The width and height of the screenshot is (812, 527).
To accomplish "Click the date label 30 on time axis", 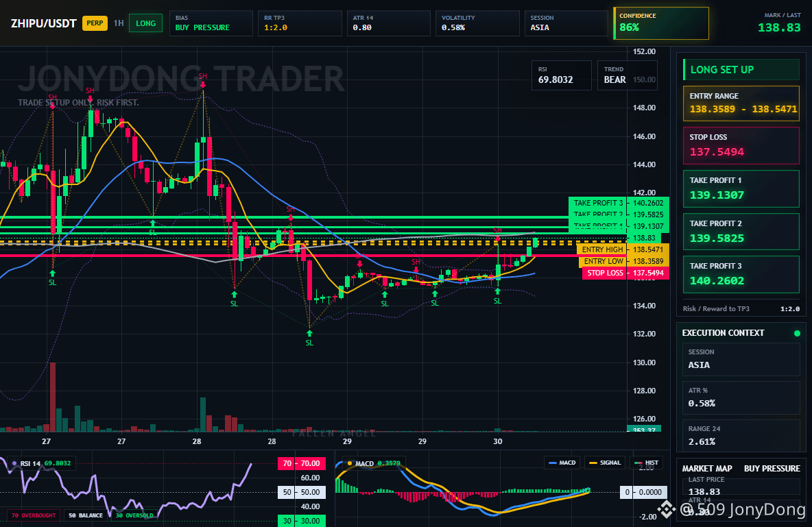I will 498,441.
